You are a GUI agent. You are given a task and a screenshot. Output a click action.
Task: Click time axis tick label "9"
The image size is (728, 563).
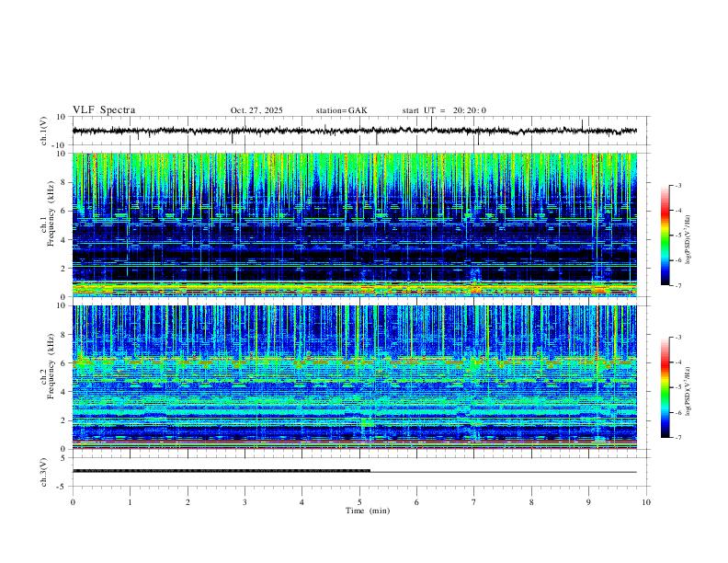[x=588, y=502]
